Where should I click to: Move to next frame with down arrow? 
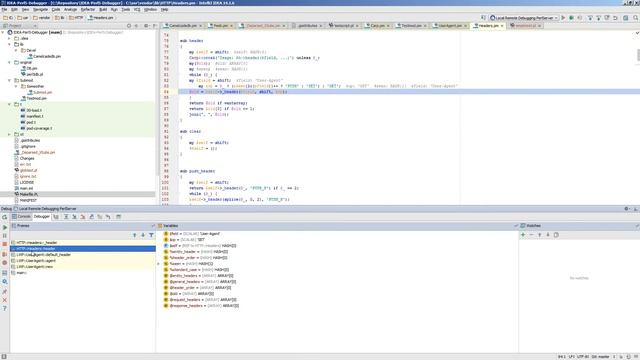(143, 235)
